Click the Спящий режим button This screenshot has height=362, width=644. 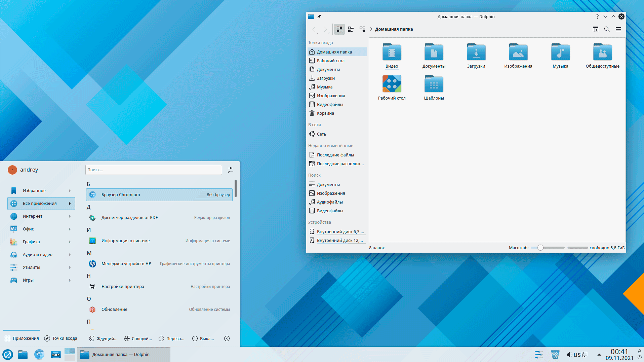138,338
